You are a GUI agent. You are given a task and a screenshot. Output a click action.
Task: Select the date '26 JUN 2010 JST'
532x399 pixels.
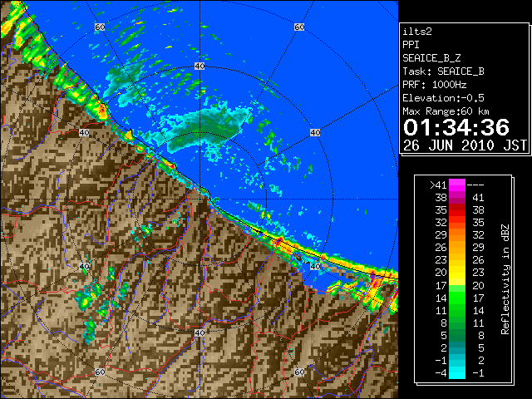[x=465, y=145]
